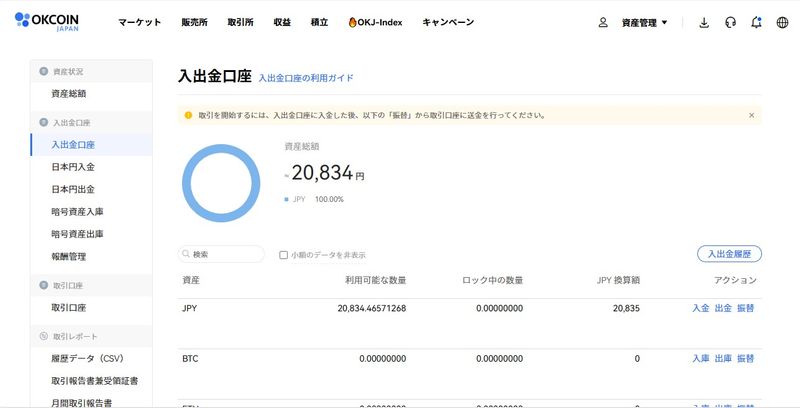Expand the 資産管理 dropdown

click(x=644, y=22)
